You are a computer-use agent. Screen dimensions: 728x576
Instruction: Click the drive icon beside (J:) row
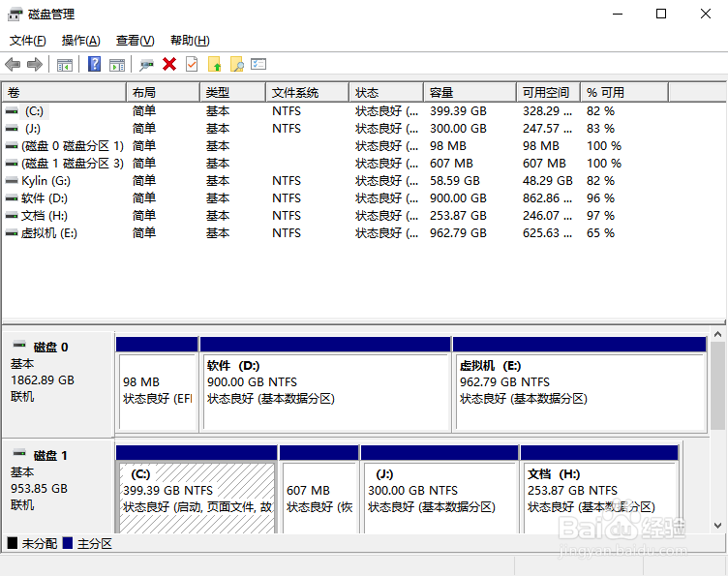pos(12,129)
